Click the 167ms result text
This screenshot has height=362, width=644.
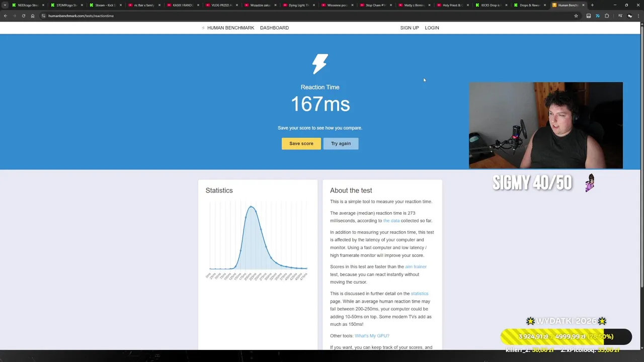pyautogui.click(x=320, y=104)
